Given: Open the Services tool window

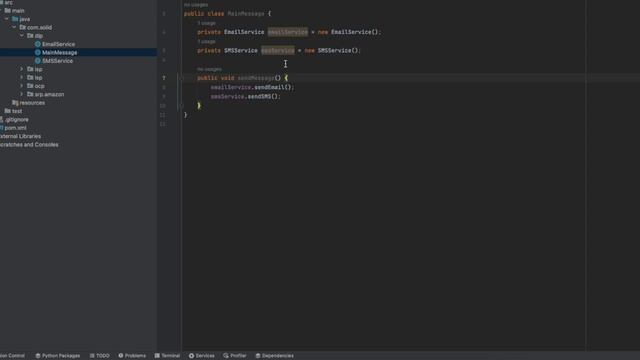Looking at the screenshot, I should (x=202, y=356).
